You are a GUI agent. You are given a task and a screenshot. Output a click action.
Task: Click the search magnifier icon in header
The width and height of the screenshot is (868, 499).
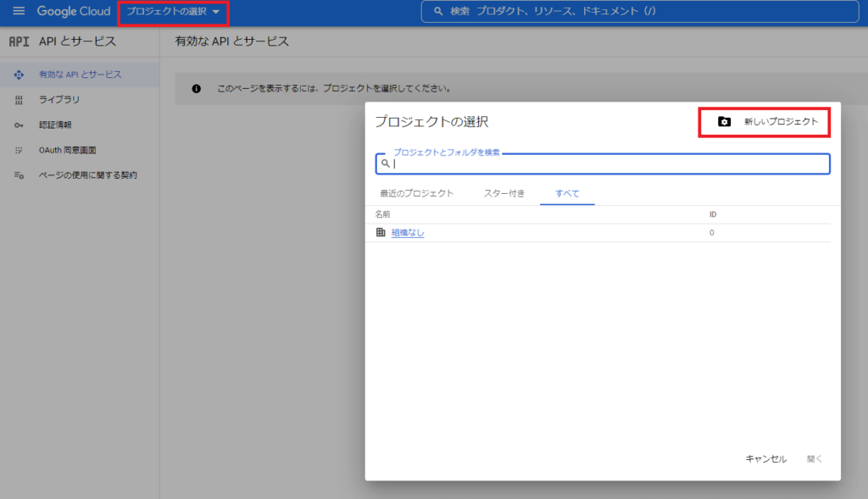[438, 11]
